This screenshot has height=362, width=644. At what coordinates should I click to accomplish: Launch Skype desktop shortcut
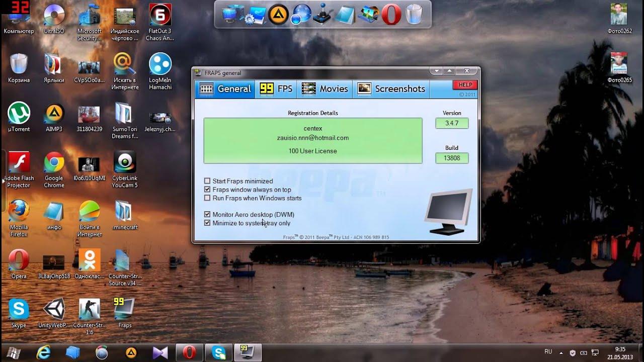click(x=19, y=313)
